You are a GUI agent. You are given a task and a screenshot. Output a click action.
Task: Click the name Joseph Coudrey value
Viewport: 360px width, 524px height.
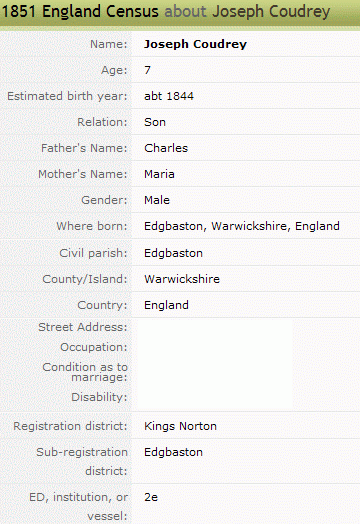pyautogui.click(x=195, y=44)
